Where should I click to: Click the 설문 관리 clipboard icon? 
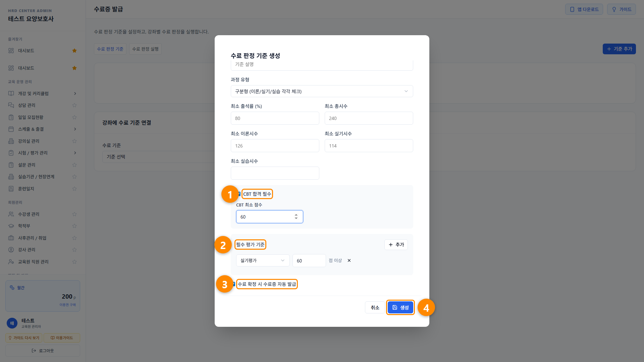pyautogui.click(x=11, y=165)
